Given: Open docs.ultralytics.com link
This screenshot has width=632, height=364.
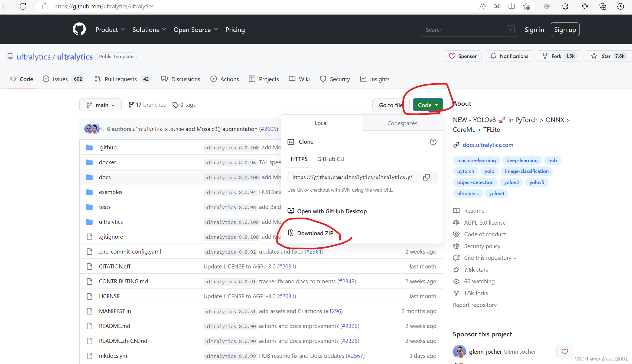Looking at the screenshot, I should [488, 145].
